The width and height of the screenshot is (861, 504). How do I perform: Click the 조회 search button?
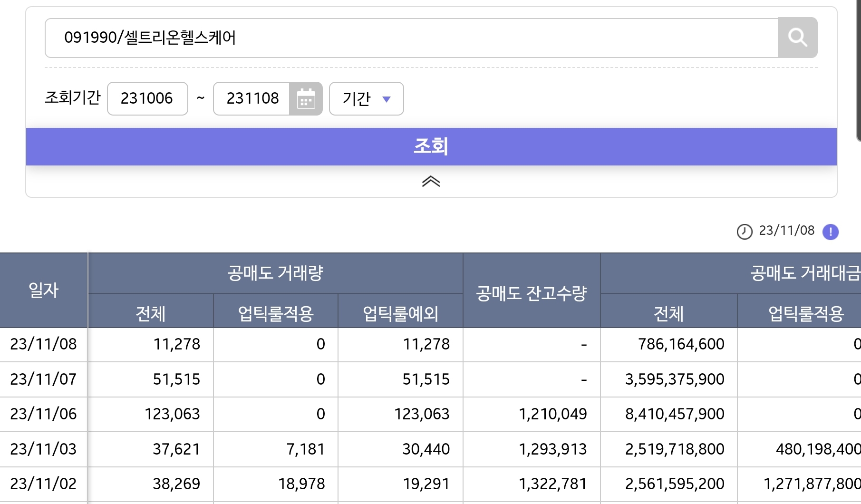(431, 146)
